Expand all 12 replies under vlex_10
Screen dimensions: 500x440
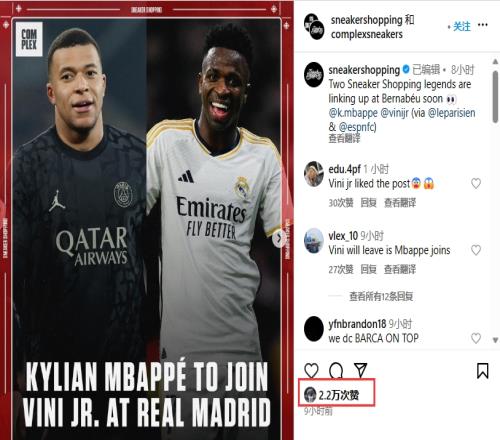[x=381, y=296]
